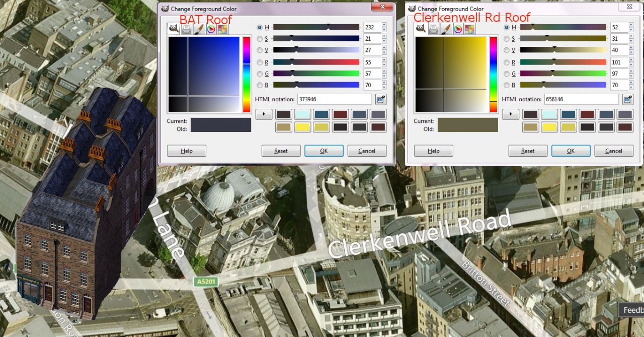Click eyedropper icon beside HTML notation 656146
The width and height of the screenshot is (644, 337).
point(627,99)
